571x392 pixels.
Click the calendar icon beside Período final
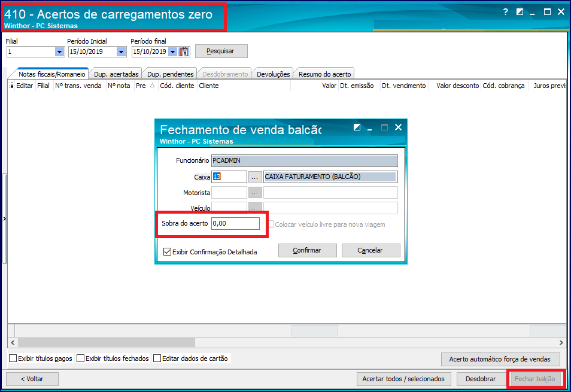(x=184, y=51)
